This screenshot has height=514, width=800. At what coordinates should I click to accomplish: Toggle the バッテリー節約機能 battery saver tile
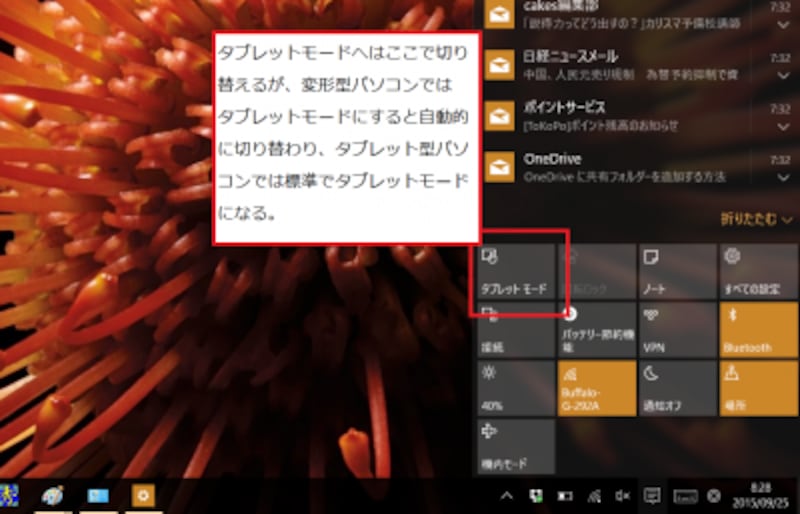click(597, 330)
